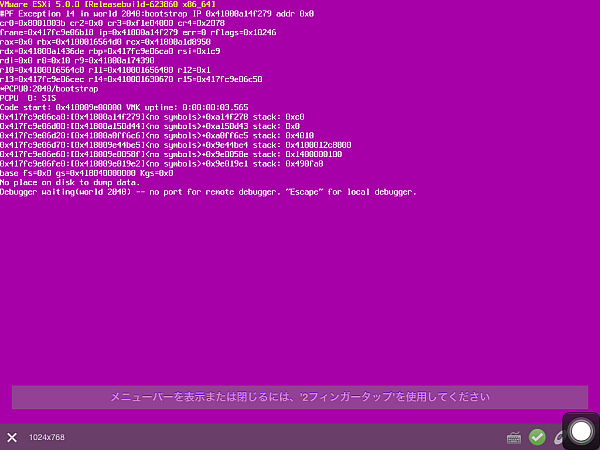Viewport: 600px width, 450px height.
Task: Click the stack trace line '0x417fc9e06d00'
Action: tap(150, 126)
